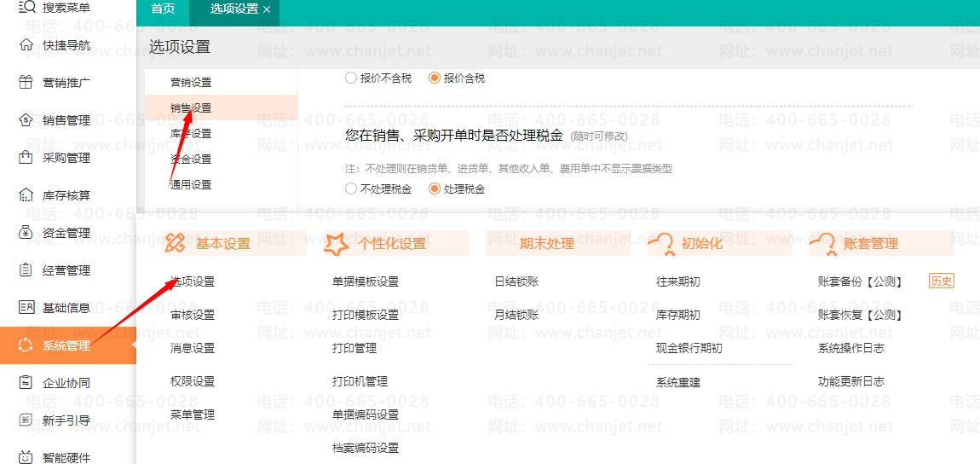Open 营销设置 in settings list
The width and height of the screenshot is (980, 464).
click(191, 82)
